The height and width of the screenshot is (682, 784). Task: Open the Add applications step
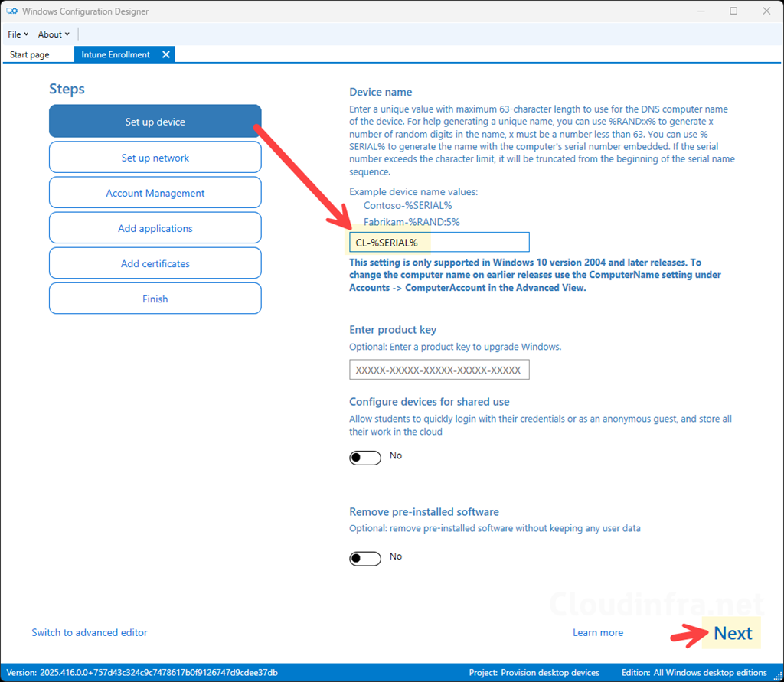[155, 228]
